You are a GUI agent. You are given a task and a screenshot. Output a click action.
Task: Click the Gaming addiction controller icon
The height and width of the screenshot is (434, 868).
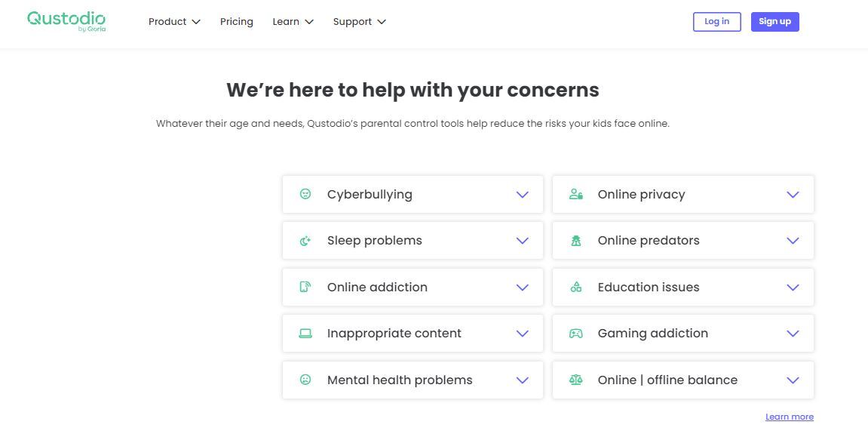click(x=575, y=333)
